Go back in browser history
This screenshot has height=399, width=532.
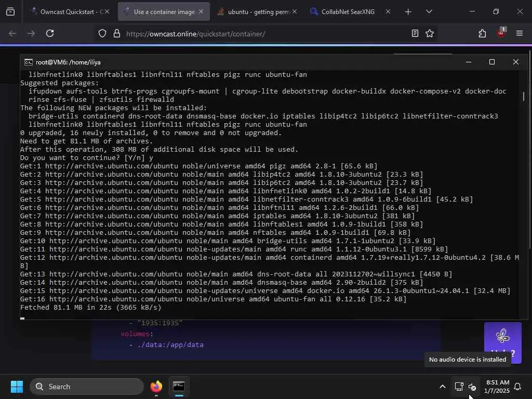tap(12, 34)
